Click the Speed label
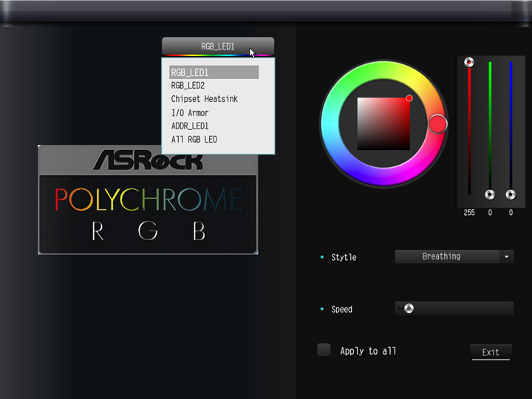The height and width of the screenshot is (399, 532). (x=341, y=309)
